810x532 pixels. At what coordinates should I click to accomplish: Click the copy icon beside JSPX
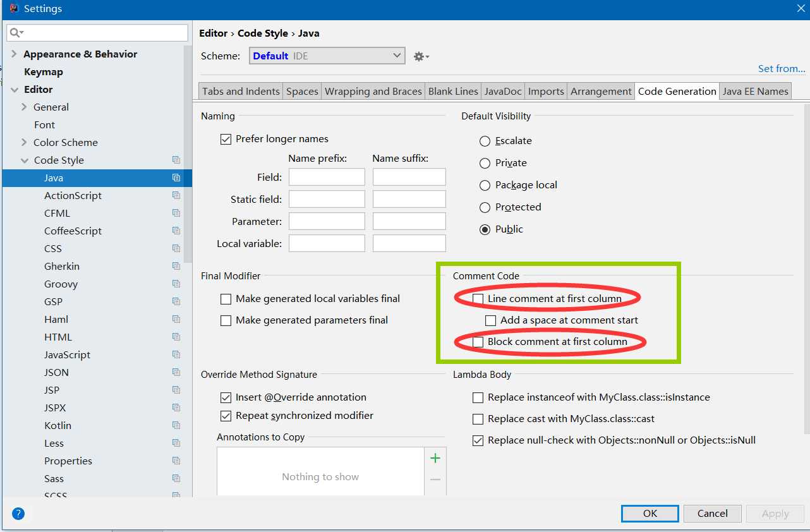point(176,408)
